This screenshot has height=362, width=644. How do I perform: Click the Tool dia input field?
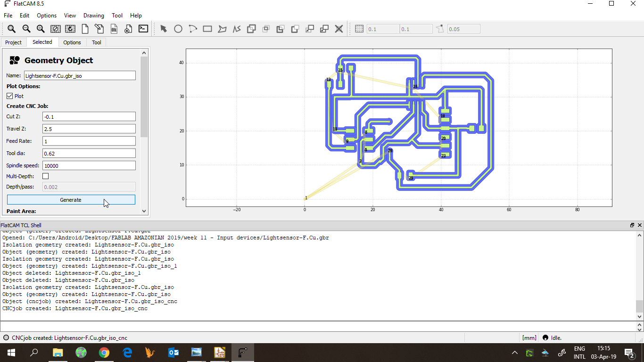(89, 154)
